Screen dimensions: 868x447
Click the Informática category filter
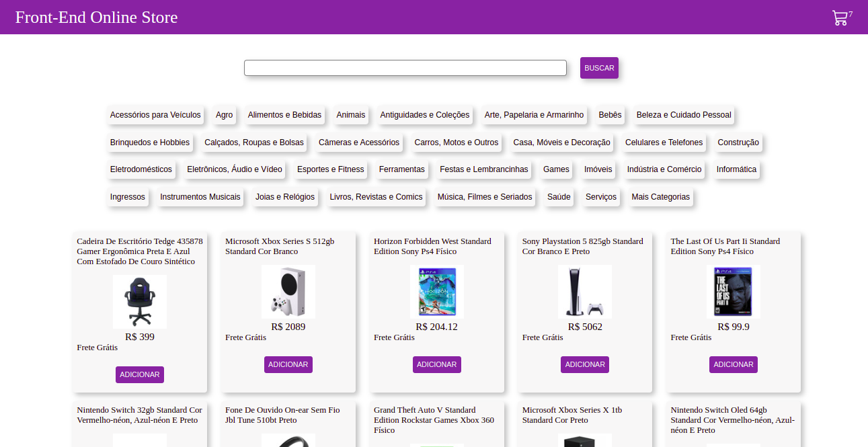click(x=736, y=169)
